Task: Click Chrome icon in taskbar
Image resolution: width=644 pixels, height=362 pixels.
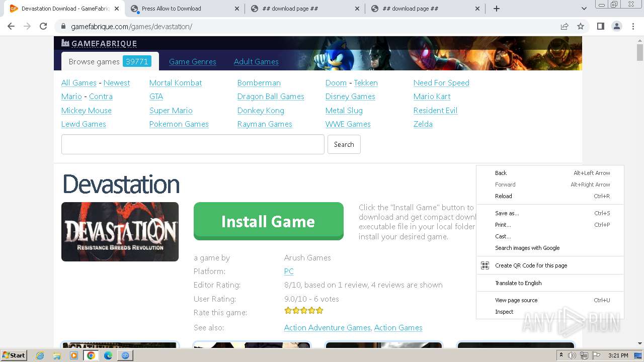Action: (x=91, y=355)
